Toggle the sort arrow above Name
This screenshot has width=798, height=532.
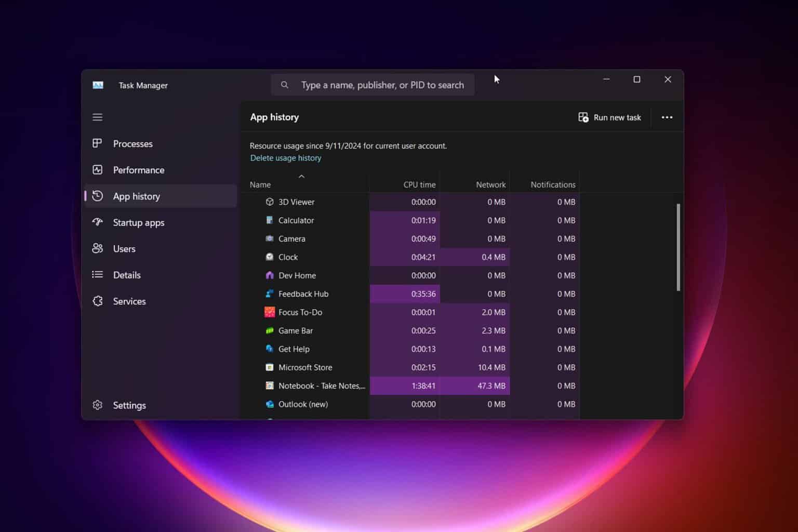point(301,176)
